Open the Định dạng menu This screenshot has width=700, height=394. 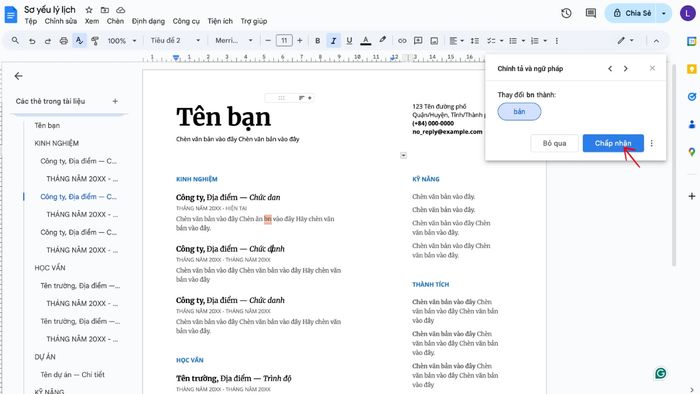point(148,21)
